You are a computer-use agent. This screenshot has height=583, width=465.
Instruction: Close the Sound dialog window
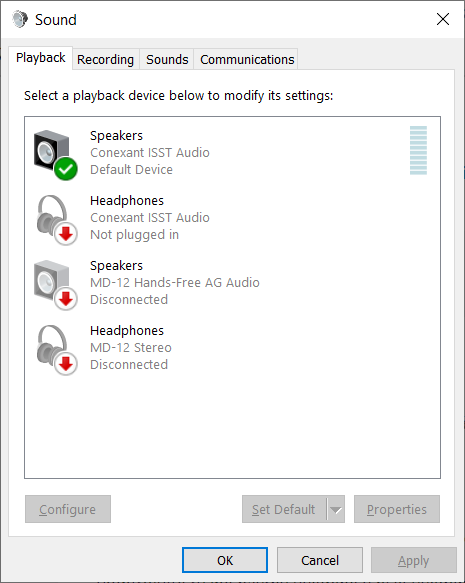pos(443,19)
